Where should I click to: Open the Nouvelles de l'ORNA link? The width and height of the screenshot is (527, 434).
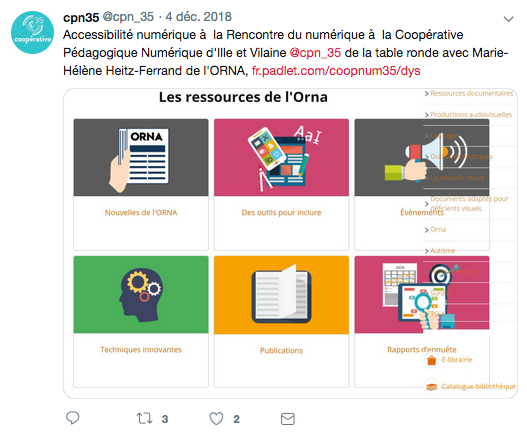[141, 212]
